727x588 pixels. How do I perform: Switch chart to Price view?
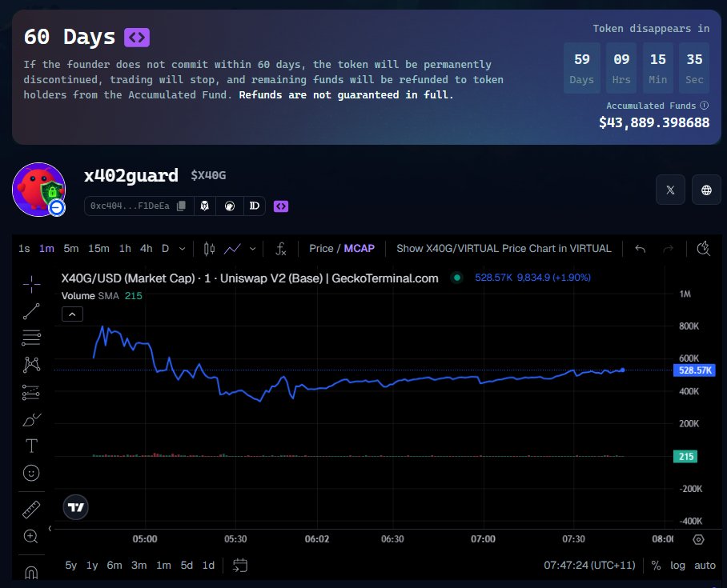click(321, 249)
